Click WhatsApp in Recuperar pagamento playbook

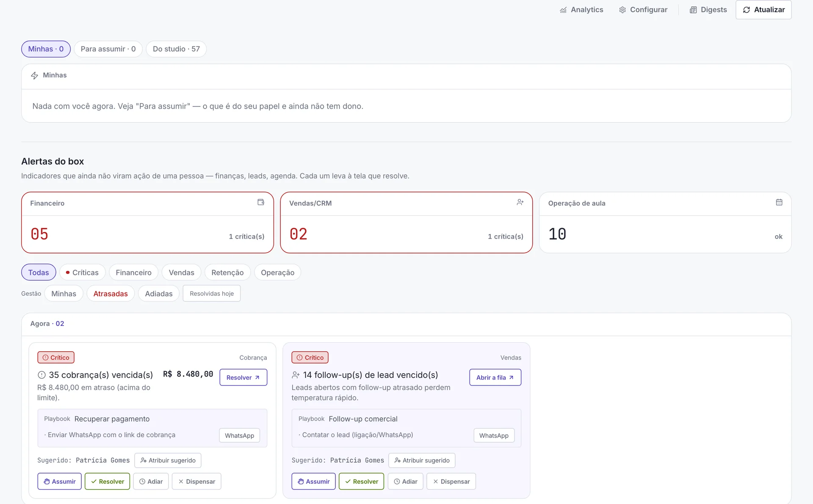click(240, 435)
